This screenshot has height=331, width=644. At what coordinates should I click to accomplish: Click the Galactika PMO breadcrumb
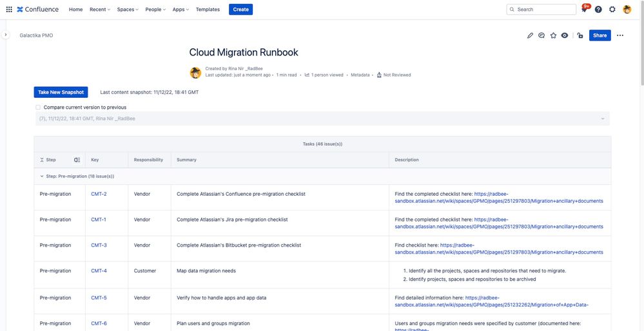point(36,35)
